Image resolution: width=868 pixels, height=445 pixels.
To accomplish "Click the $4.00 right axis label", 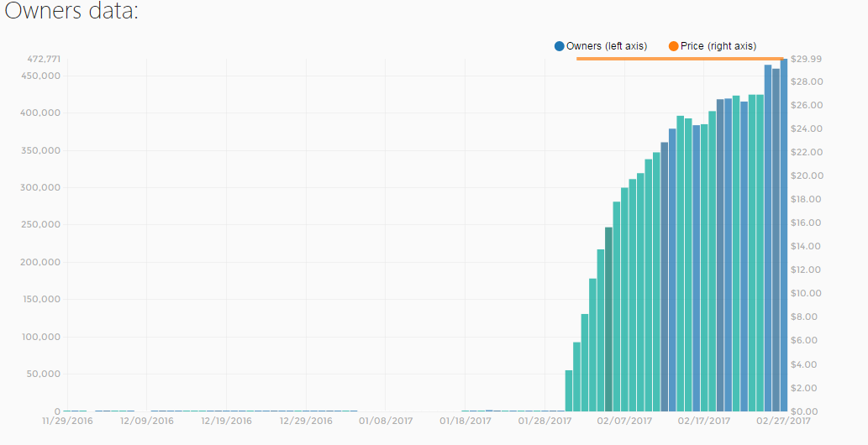I will [804, 364].
